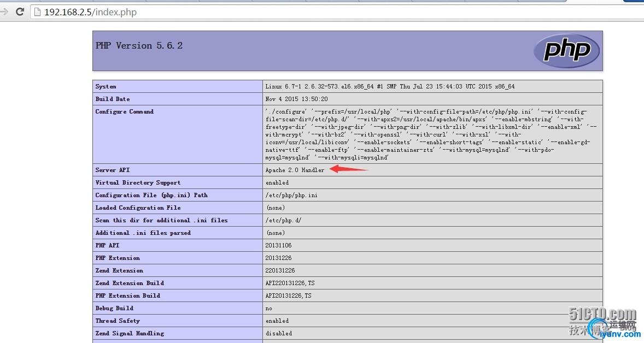Click 'Additional .ini files parsed' label
Viewport: 644px width, 343px height.
[143, 233]
